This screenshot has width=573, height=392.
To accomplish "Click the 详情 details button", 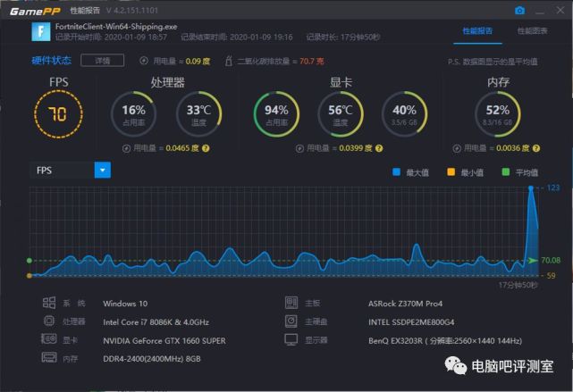I will click(102, 61).
